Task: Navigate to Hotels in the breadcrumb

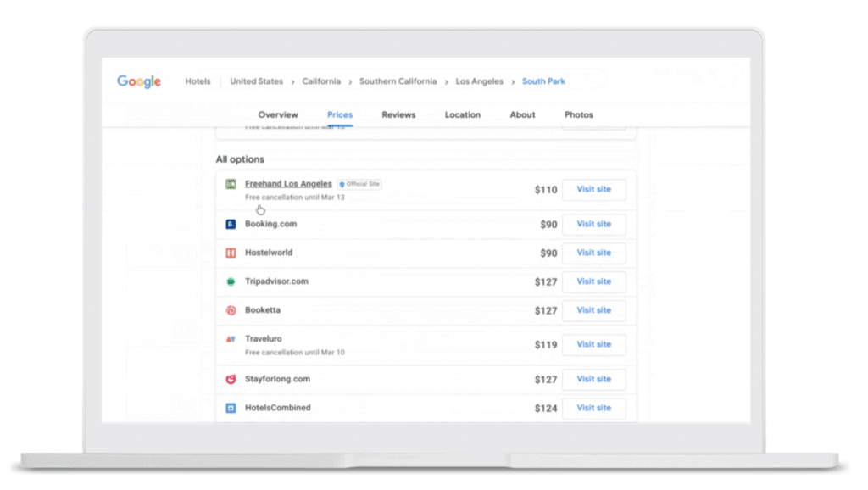Action: (x=198, y=81)
